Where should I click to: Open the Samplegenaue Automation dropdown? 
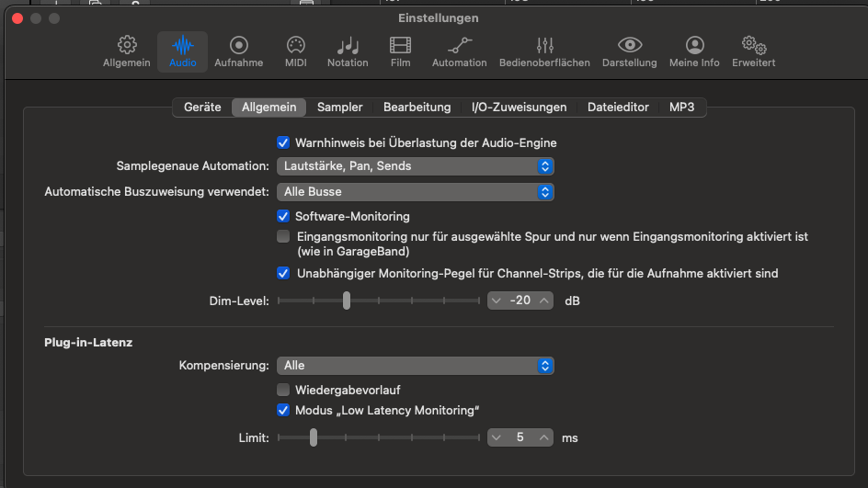(416, 166)
